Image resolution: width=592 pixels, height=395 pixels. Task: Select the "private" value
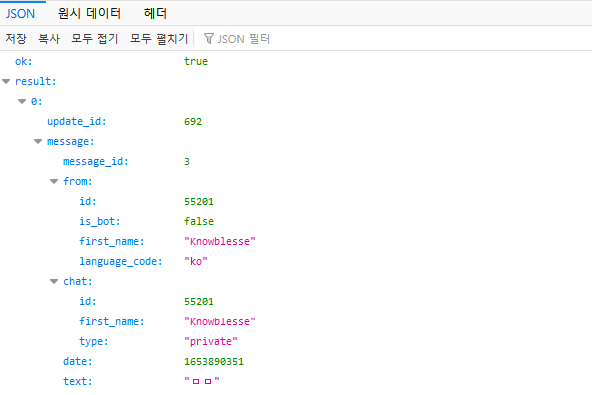pyautogui.click(x=211, y=342)
